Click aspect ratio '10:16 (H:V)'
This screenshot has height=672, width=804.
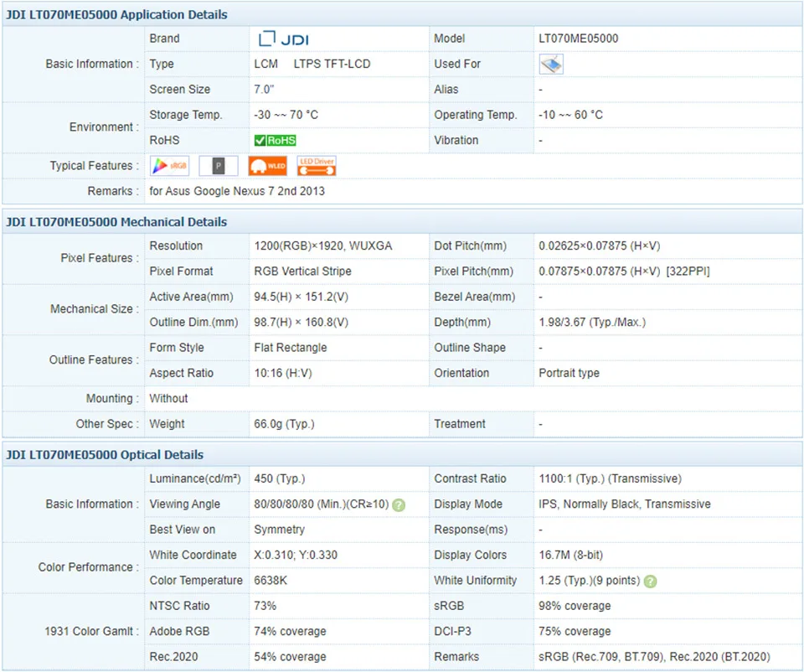tap(283, 374)
